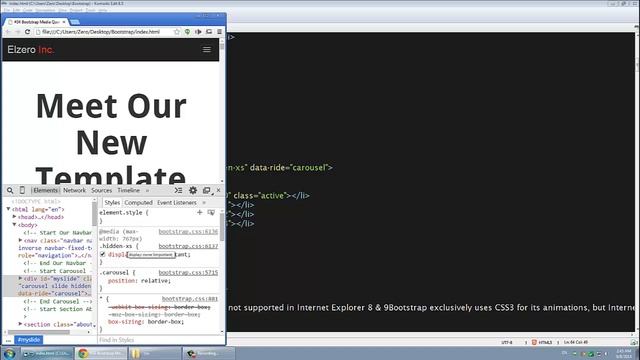Bookmark the page with star icon
640x360 pixels.
(177, 32)
